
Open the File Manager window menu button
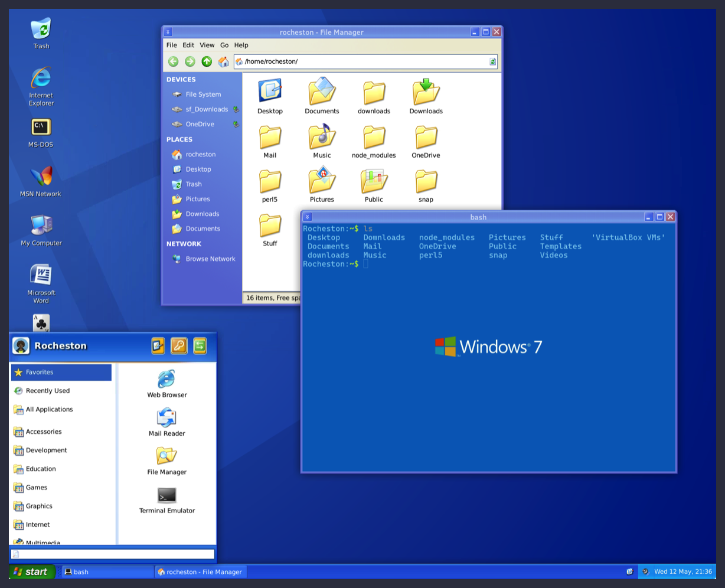[168, 32]
